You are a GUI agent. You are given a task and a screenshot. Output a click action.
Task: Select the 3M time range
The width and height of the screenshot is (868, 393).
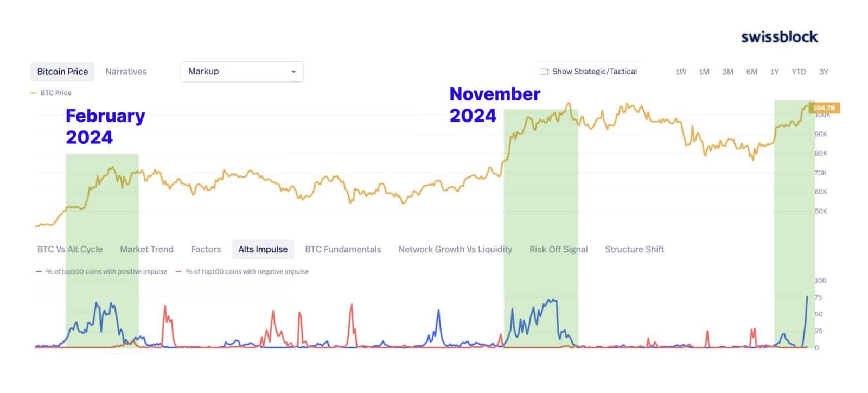pos(727,72)
